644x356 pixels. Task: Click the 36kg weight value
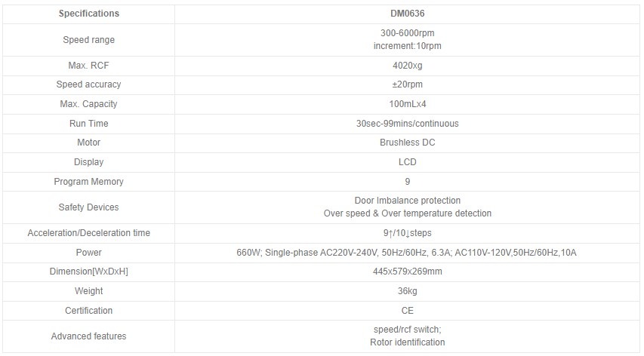tap(407, 291)
